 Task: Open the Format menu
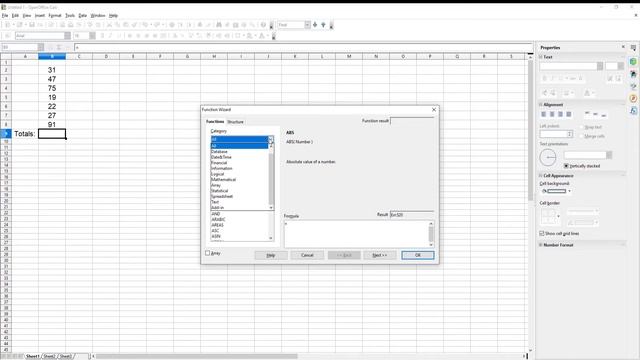(55, 16)
